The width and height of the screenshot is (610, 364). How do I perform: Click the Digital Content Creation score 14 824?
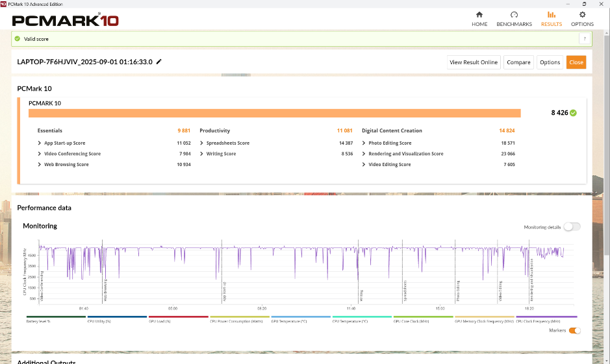coord(507,130)
